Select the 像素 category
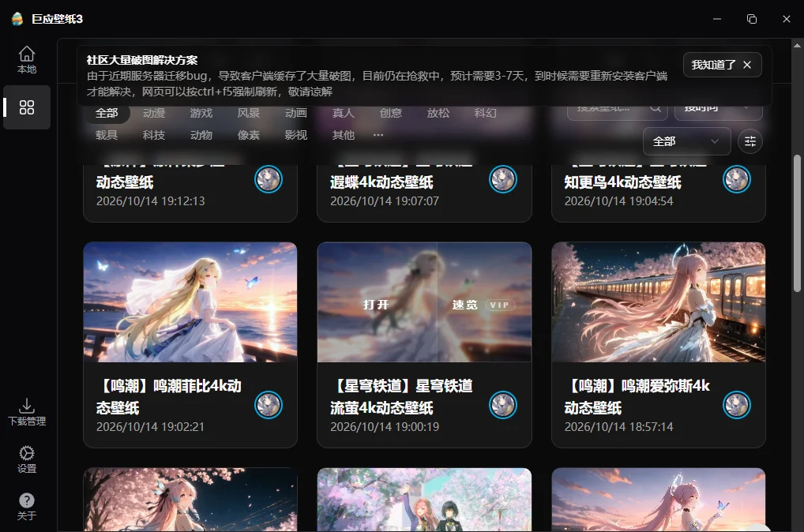The height and width of the screenshot is (532, 804). pyautogui.click(x=248, y=135)
